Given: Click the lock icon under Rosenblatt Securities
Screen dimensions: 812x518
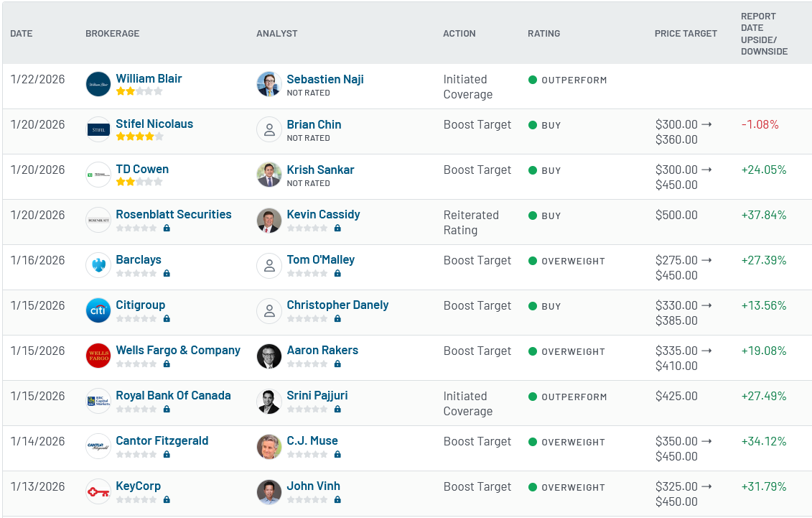Looking at the screenshot, I should (x=167, y=228).
